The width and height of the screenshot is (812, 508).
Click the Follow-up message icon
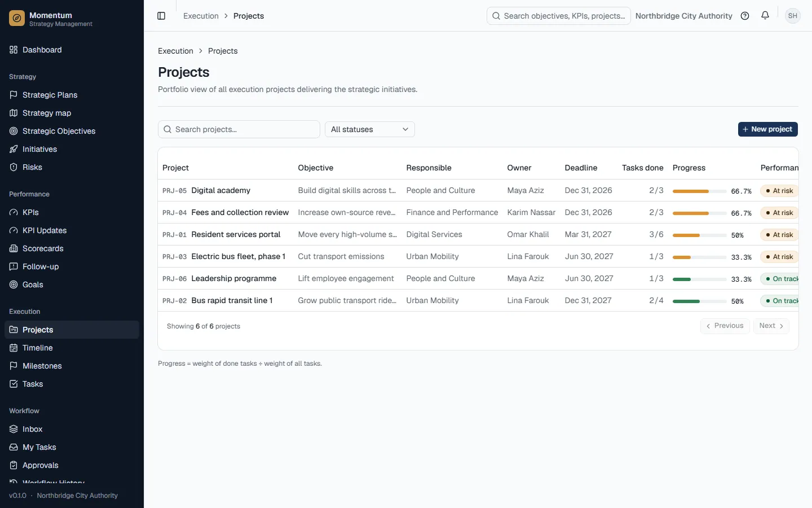(14, 266)
